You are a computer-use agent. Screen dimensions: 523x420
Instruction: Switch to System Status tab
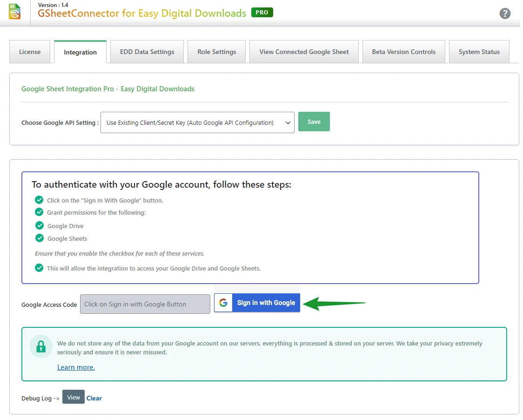coord(479,52)
